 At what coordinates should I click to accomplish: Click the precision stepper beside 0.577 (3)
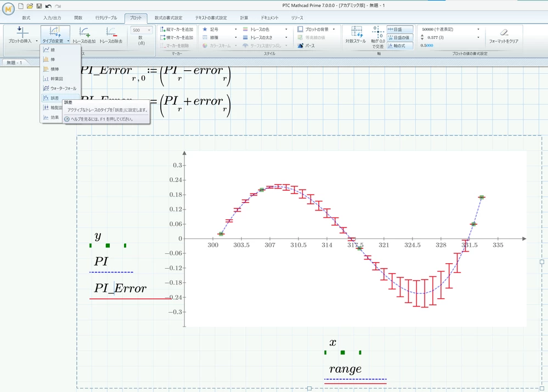point(422,37)
